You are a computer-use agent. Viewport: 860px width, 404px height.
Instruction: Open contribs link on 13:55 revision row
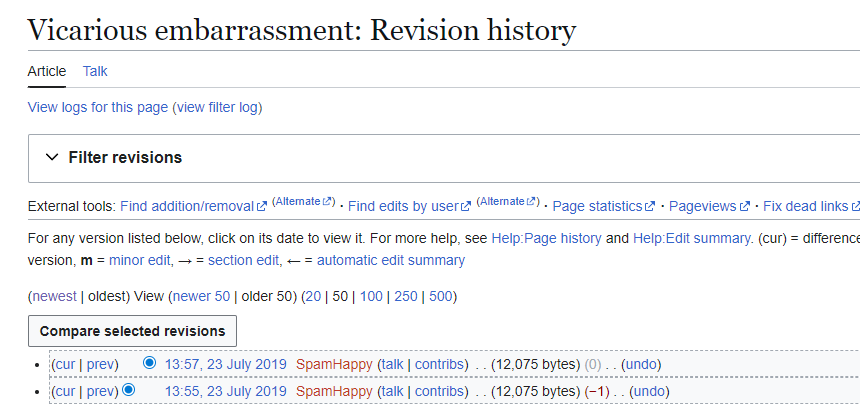[x=439, y=391]
